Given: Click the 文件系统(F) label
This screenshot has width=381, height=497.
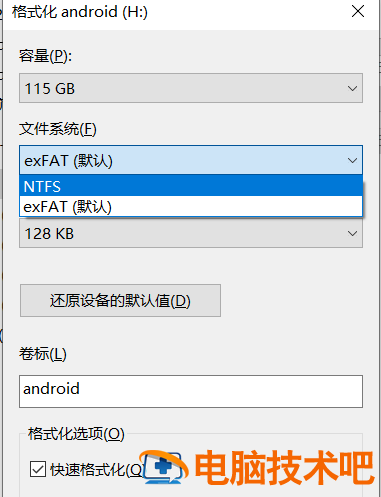Looking at the screenshot, I should coord(58,129).
